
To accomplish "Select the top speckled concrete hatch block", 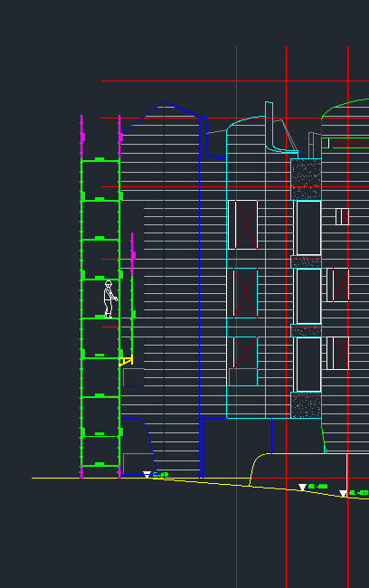I will (x=306, y=179).
